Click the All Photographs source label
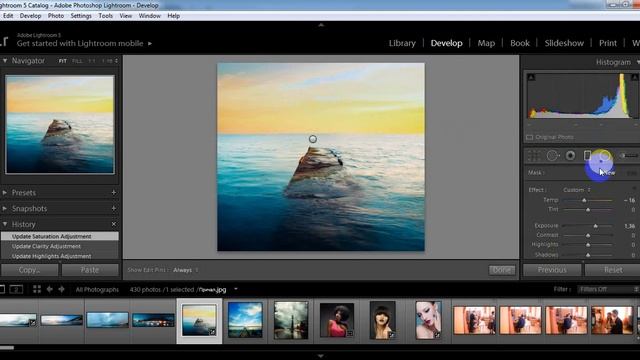The width and height of the screenshot is (640, 360). pos(97,289)
